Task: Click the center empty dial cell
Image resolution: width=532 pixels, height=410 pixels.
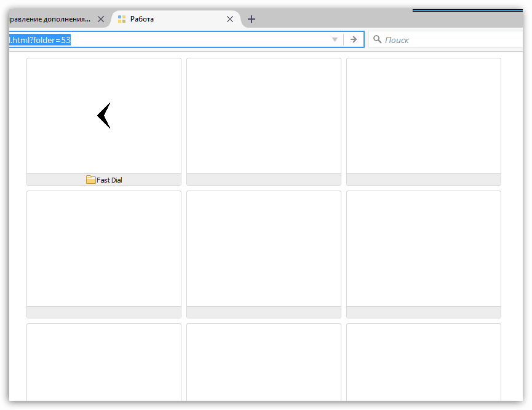Action: pyautogui.click(x=263, y=248)
